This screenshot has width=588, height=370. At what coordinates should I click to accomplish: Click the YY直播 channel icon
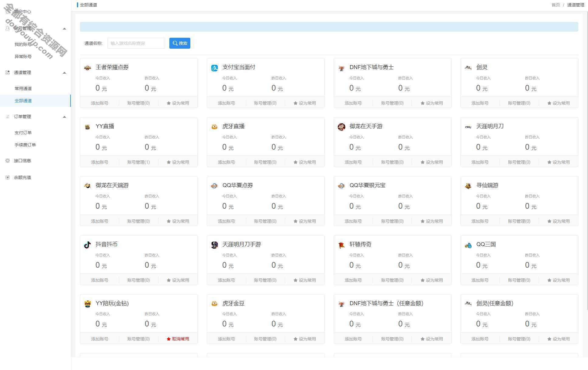[x=88, y=127]
